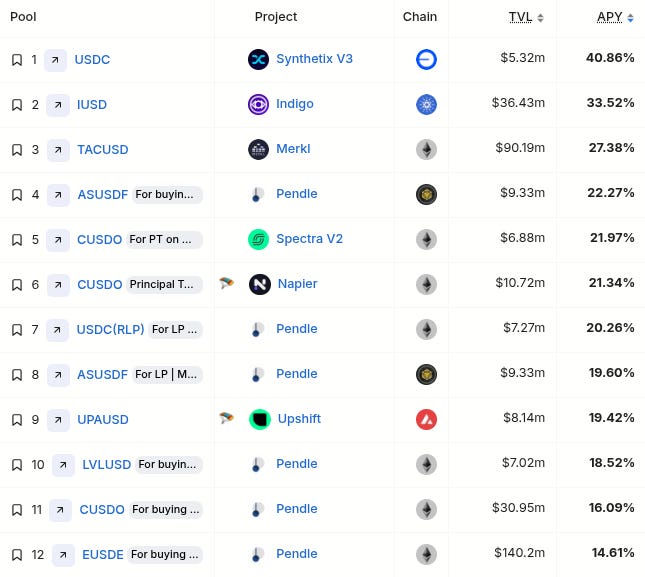This screenshot has height=577, width=645.
Task: Bookmark the USDC(RLP) pool
Action: tap(17, 330)
